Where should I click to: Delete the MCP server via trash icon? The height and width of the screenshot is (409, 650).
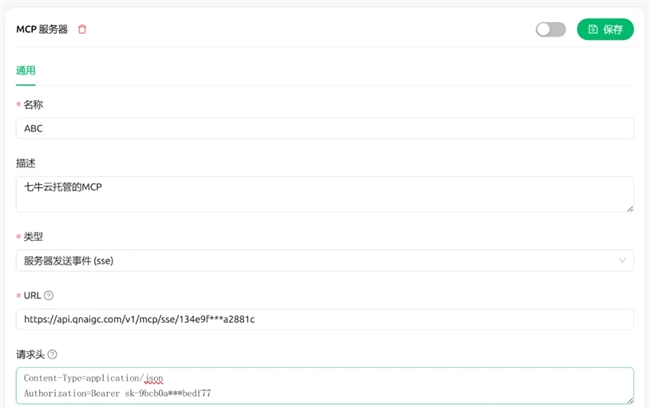pos(82,29)
